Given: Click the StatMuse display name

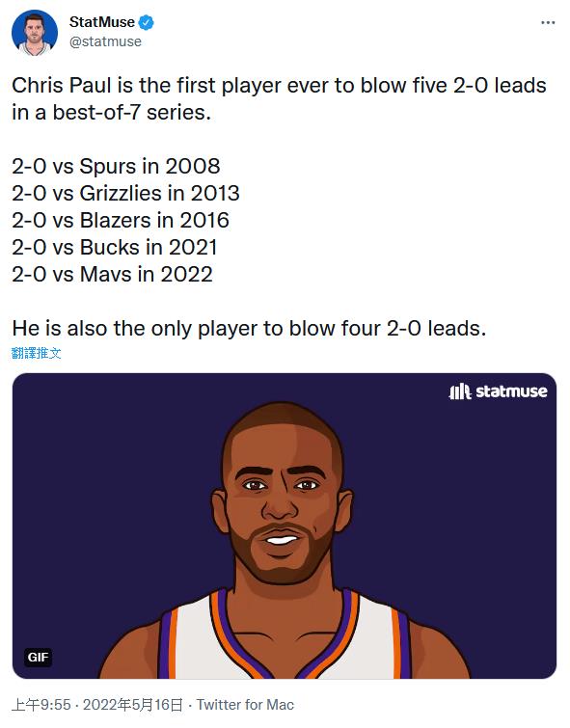Looking at the screenshot, I should 101,22.
